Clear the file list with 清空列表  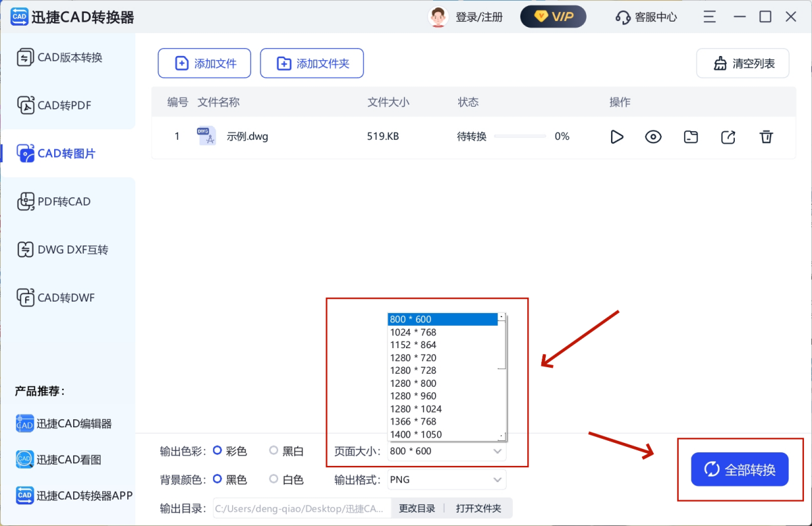tap(742, 64)
